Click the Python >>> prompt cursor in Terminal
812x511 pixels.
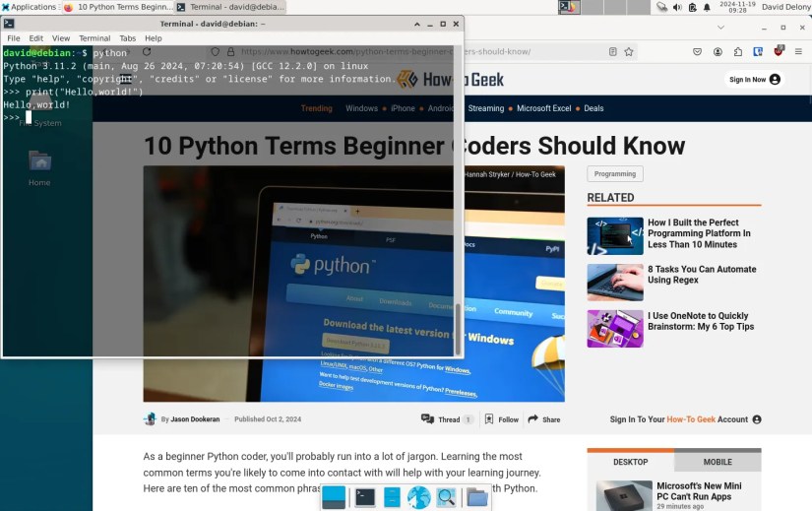[x=29, y=117]
